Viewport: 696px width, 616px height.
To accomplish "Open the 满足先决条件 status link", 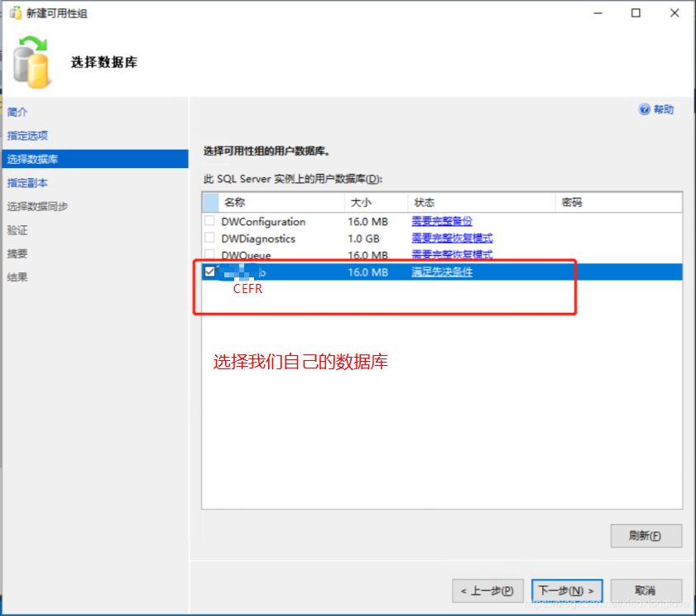I will pyautogui.click(x=442, y=272).
